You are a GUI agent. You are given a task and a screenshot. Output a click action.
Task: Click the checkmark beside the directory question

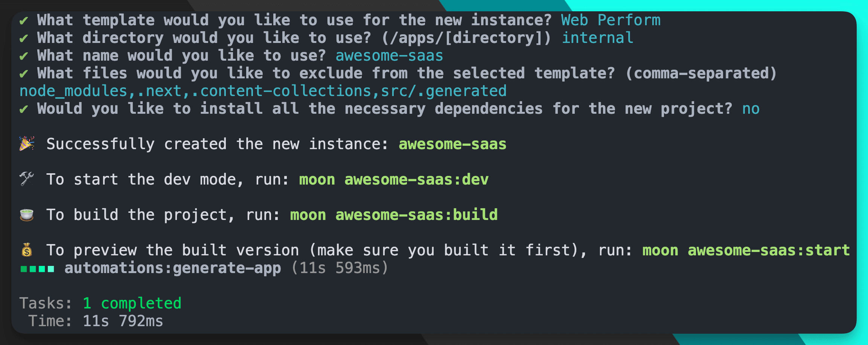tap(24, 38)
